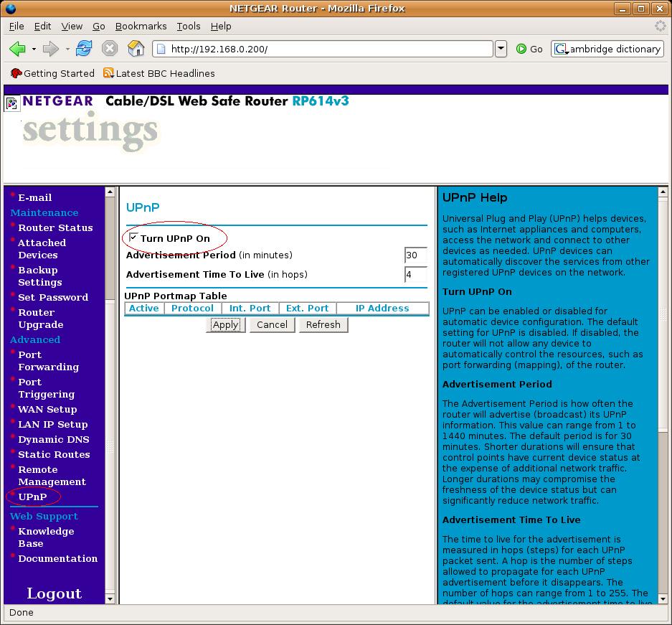The width and height of the screenshot is (672, 625).
Task: Open the Back button history dropdown arrow
Action: 34,49
